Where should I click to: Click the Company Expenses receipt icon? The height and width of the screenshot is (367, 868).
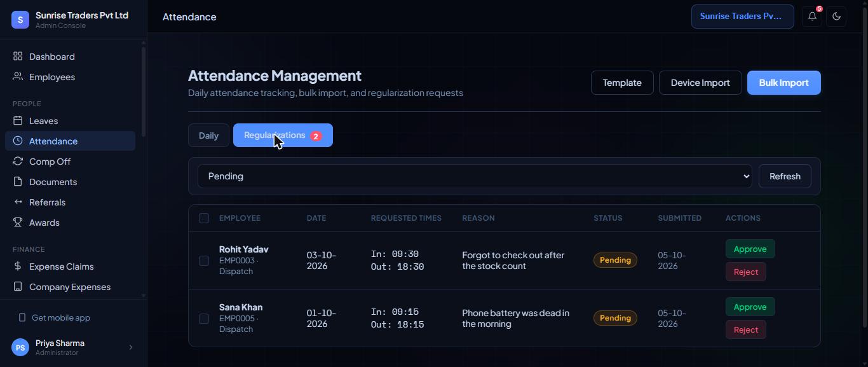[18, 287]
